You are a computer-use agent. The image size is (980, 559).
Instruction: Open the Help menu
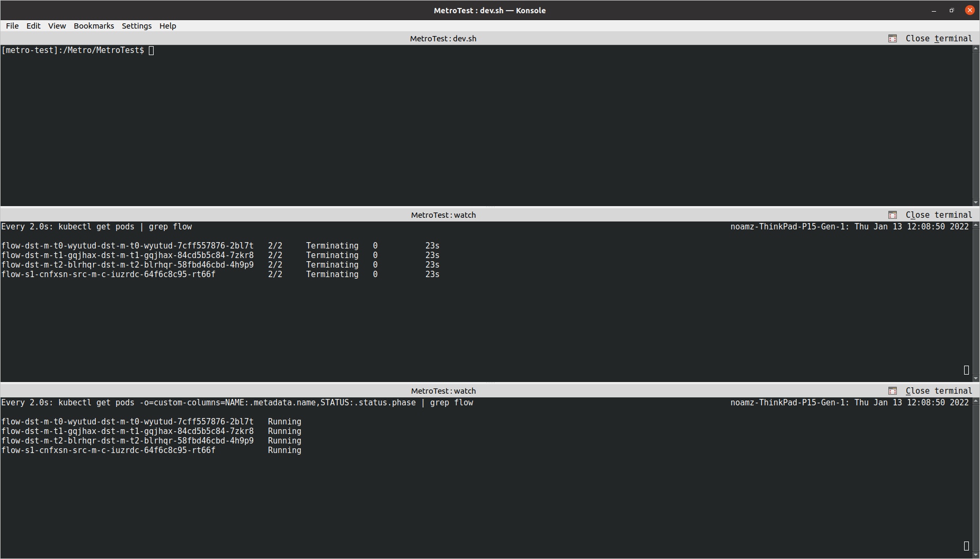pos(167,26)
